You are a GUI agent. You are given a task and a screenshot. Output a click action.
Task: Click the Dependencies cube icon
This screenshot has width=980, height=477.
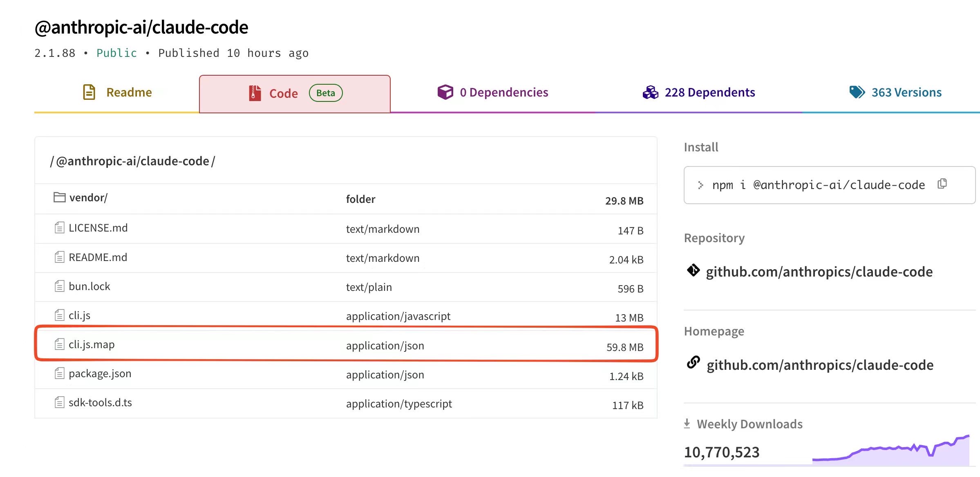pos(445,92)
